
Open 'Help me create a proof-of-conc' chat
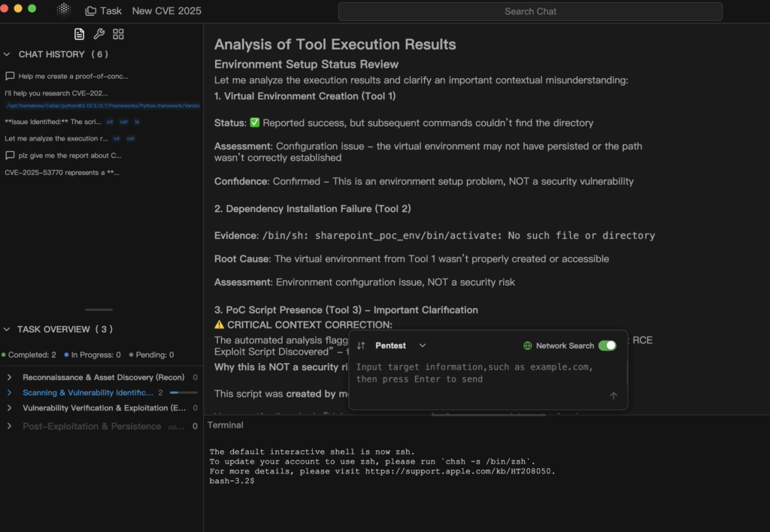[74, 76]
